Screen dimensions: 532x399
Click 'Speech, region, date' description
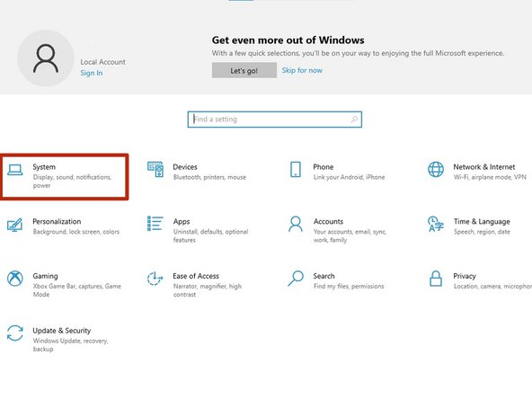coord(482,232)
